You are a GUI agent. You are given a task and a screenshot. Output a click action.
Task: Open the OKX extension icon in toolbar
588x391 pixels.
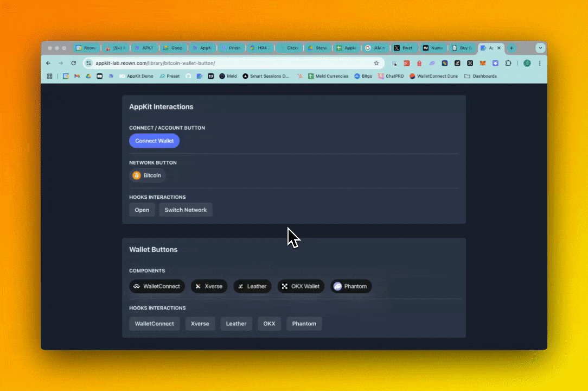point(470,63)
